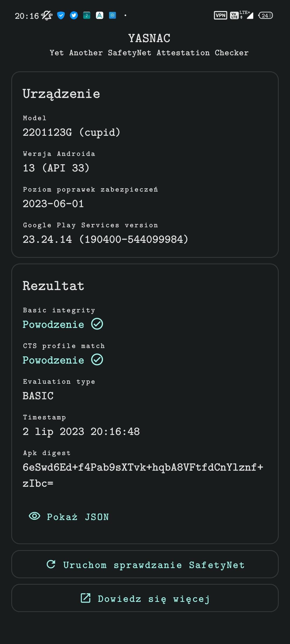The image size is (290, 644).
Task: Click the refresh icon in the SafetyNet button
Action: click(51, 564)
